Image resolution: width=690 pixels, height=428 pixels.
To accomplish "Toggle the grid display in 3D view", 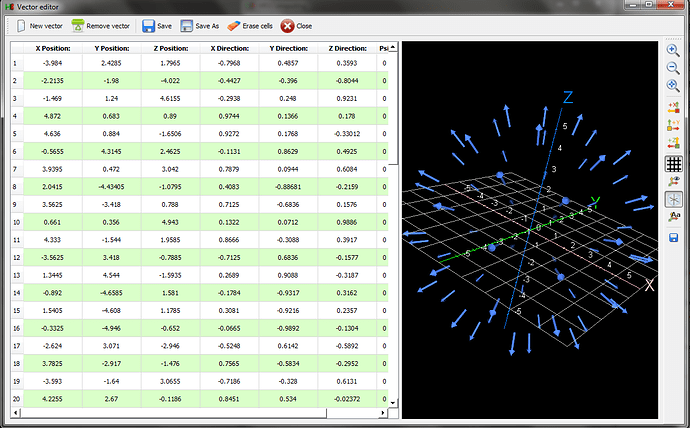I will (674, 164).
